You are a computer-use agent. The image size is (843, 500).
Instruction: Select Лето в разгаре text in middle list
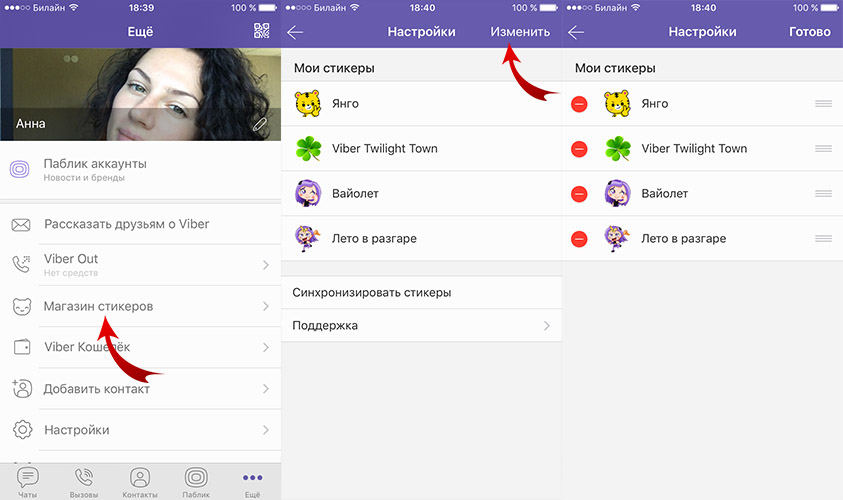(x=374, y=239)
